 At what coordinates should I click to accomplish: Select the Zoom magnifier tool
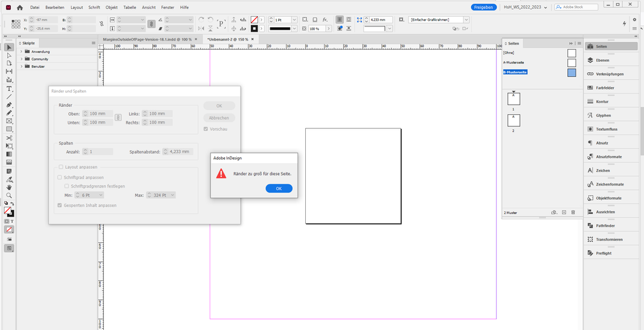pyautogui.click(x=9, y=195)
